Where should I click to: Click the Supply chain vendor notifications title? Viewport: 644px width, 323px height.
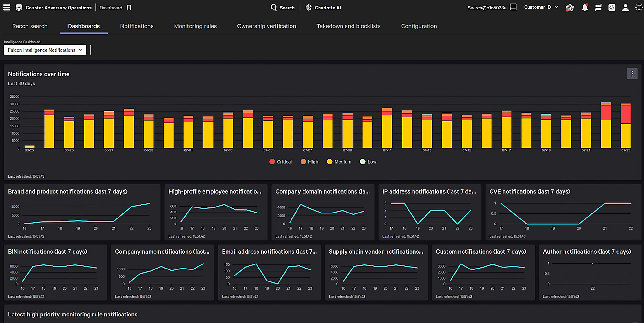(x=376, y=252)
